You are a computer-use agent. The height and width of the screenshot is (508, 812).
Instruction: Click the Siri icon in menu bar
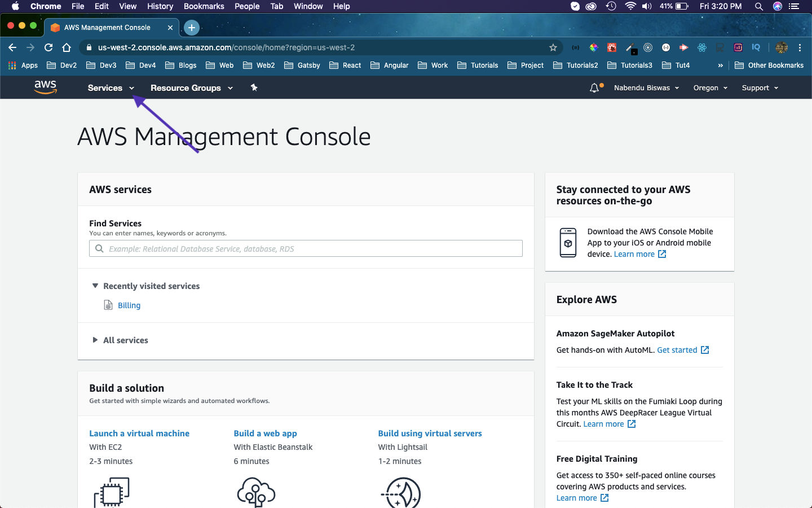pos(777,6)
